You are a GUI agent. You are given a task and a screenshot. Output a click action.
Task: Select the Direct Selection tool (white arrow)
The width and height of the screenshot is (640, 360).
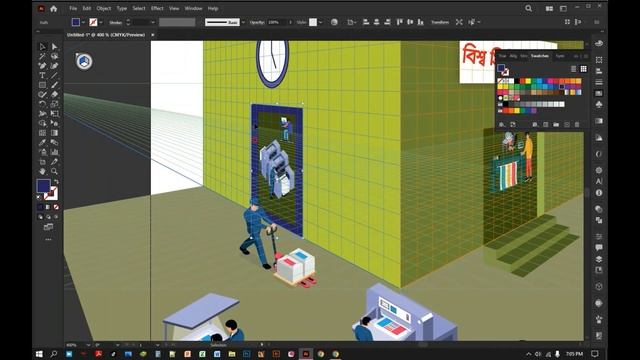[x=54, y=47]
